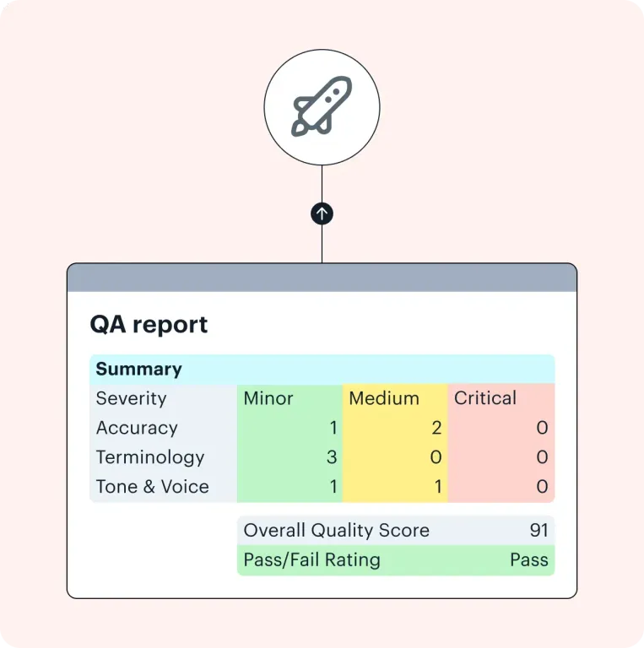The height and width of the screenshot is (648, 644).
Task: Click the Overall Quality Score label
Action: (x=337, y=530)
